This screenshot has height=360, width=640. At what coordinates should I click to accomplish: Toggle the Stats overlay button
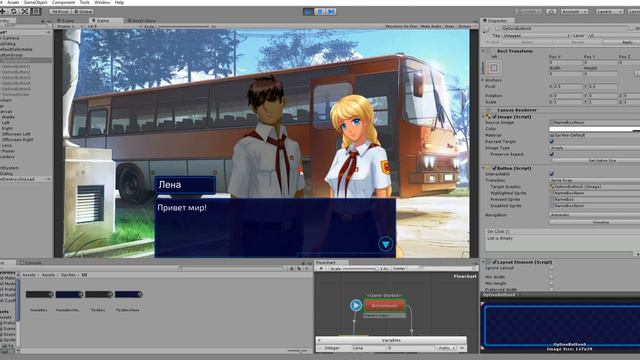pos(449,26)
